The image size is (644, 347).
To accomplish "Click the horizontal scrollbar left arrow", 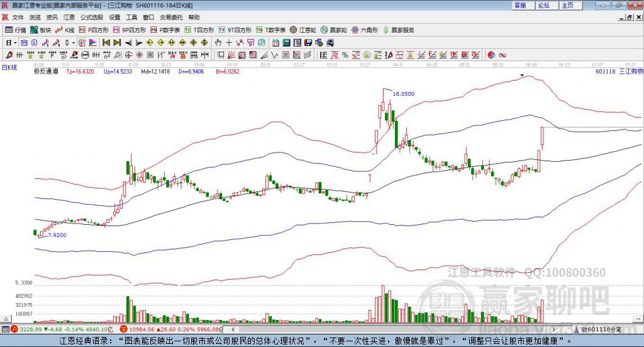I will [233, 329].
